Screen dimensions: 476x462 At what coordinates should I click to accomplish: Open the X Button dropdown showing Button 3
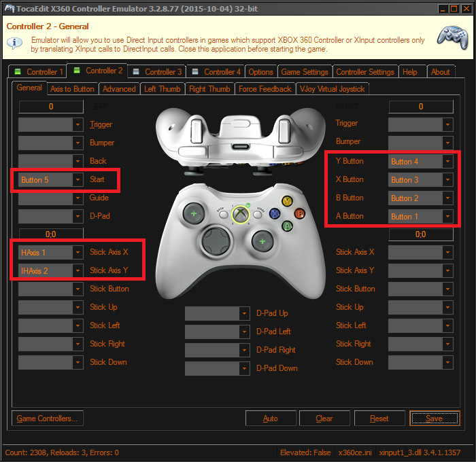(421, 180)
